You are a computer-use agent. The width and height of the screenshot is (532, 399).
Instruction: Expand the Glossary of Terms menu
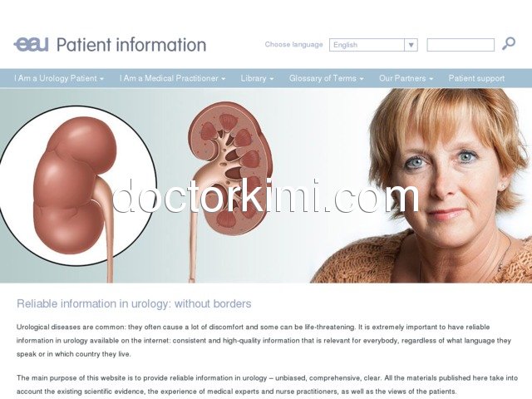click(327, 78)
